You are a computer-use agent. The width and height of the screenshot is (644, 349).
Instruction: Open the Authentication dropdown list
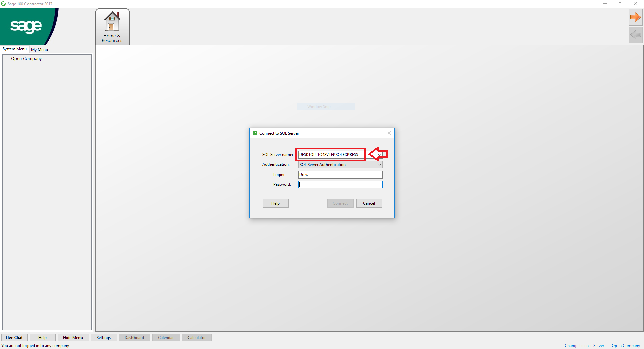point(379,165)
